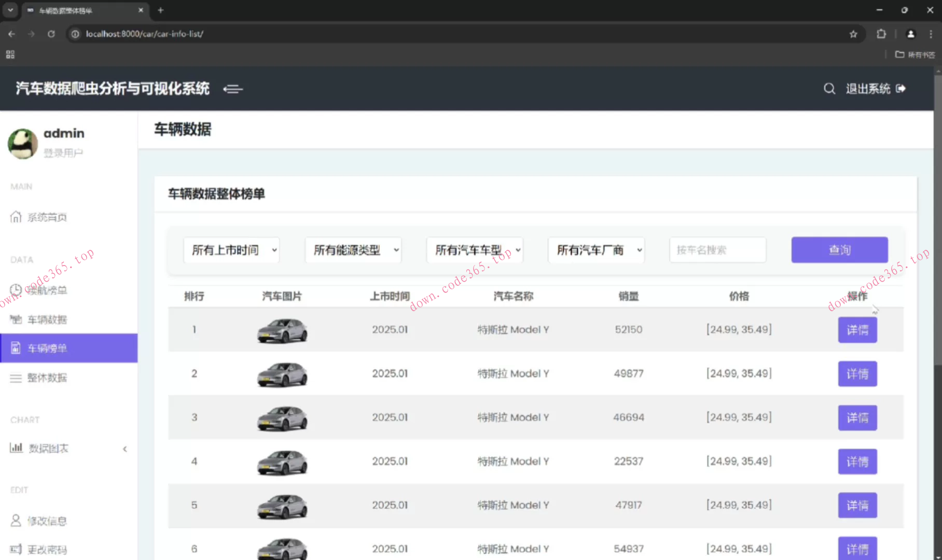Screen dimensions: 942x560
Task: Open the 所有汽车厂商 dropdown
Action: tap(596, 250)
